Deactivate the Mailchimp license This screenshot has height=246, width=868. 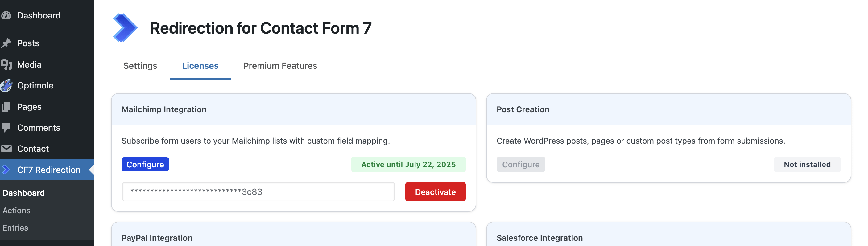(x=435, y=192)
